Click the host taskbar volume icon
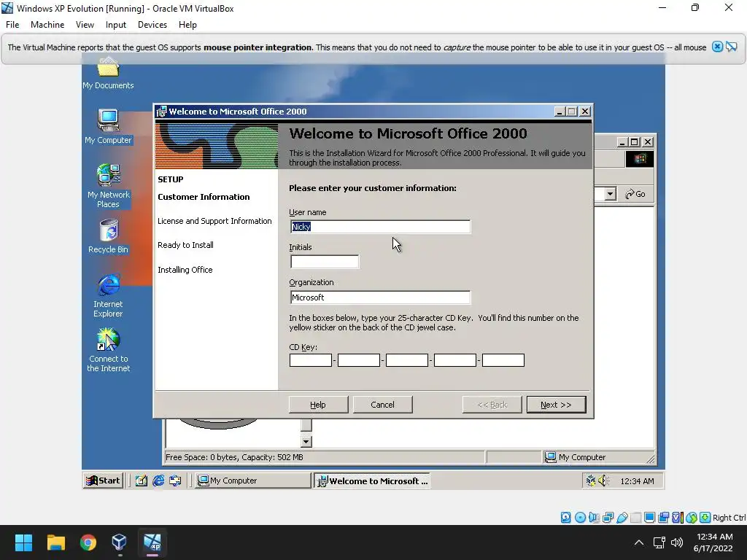Image resolution: width=747 pixels, height=560 pixels. 676,542
